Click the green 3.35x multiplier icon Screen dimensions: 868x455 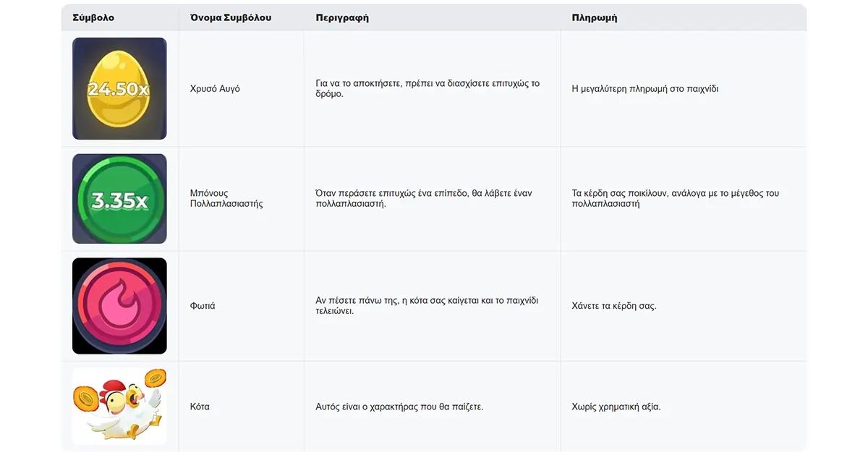[x=119, y=199]
